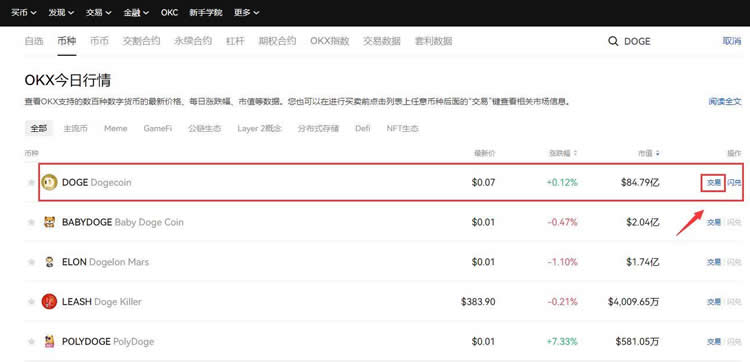Click the LEASH Doge Killer logo
The width and height of the screenshot is (750, 362).
click(x=49, y=302)
